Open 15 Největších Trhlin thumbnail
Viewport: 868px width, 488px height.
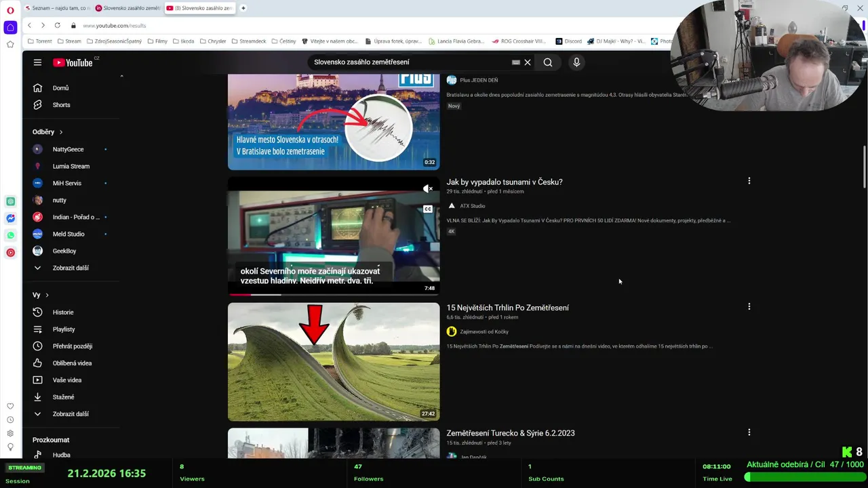pos(334,362)
